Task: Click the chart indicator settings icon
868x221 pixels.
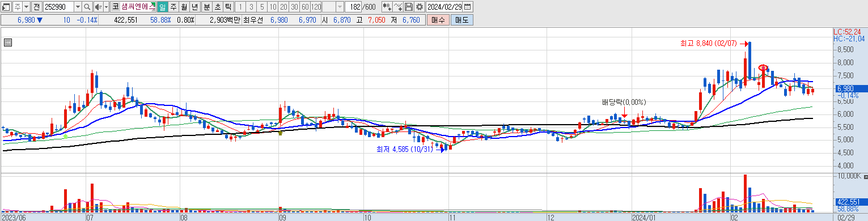Action: [x=387, y=7]
